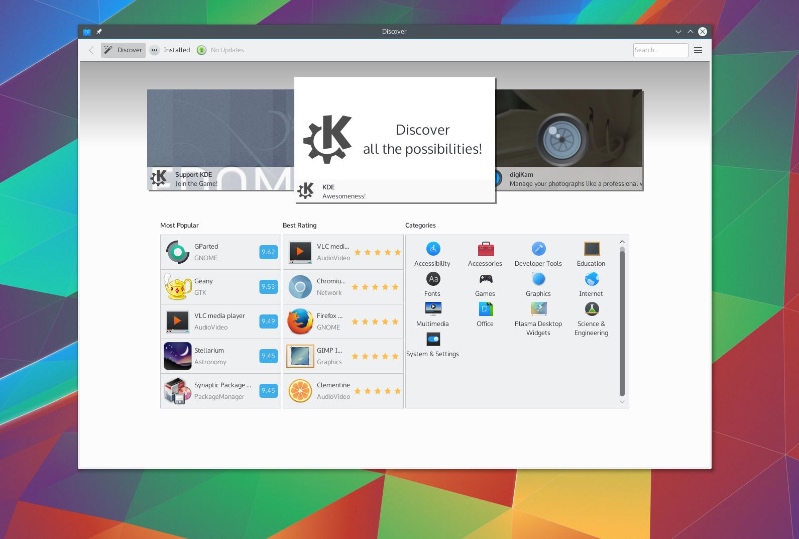Select the Games category icon
799x539 pixels.
tap(485, 280)
